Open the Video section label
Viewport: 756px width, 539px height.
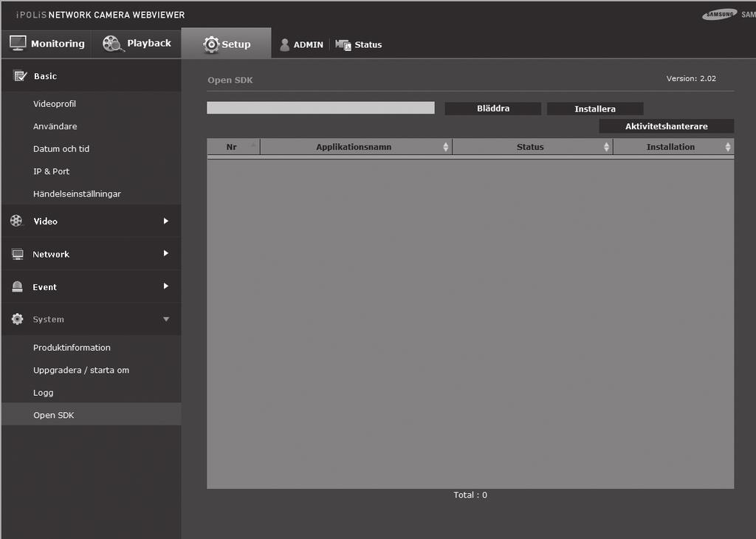[45, 222]
